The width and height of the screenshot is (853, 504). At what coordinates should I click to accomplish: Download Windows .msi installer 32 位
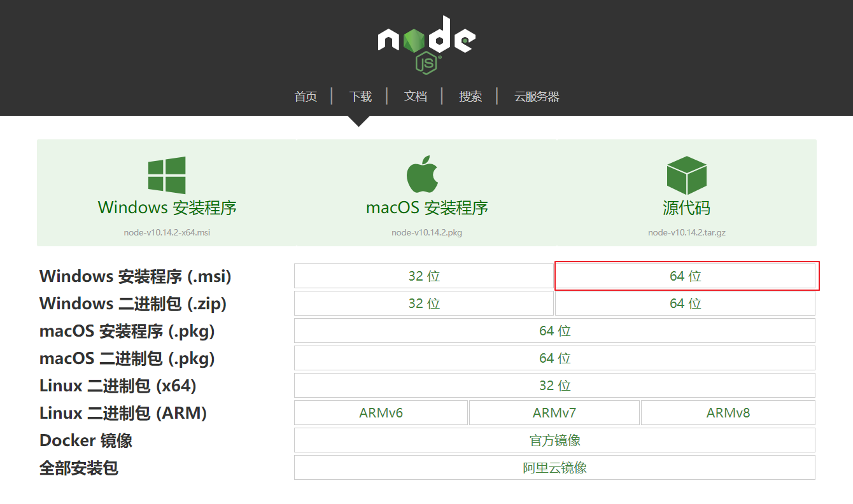[424, 276]
